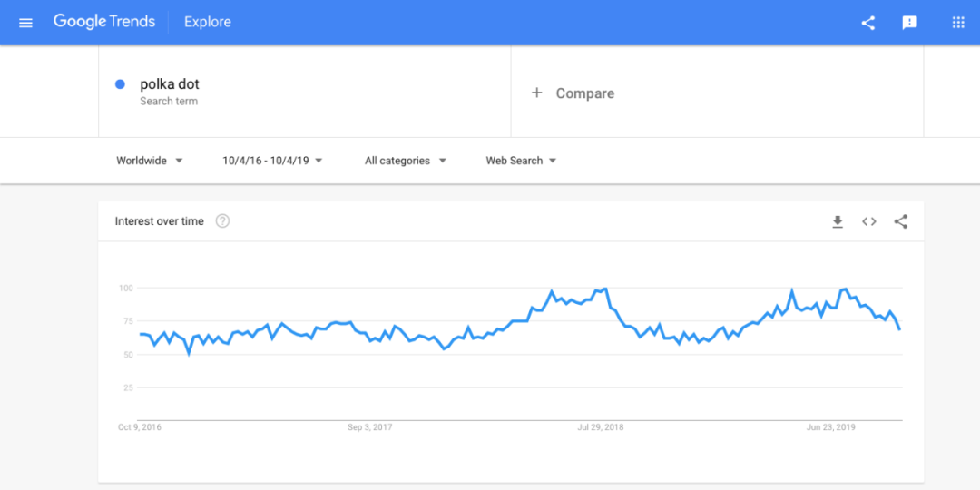Click the Compare button
The height and width of the screenshot is (490, 980).
tap(584, 93)
